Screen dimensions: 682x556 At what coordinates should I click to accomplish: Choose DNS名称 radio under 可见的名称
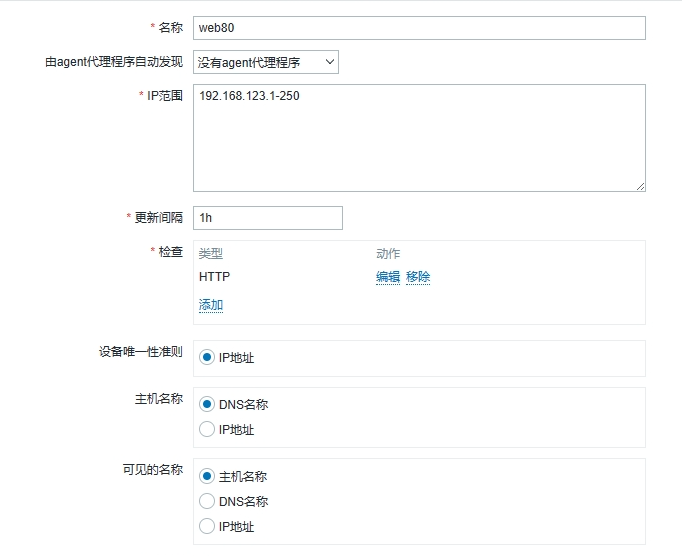pyautogui.click(x=207, y=501)
